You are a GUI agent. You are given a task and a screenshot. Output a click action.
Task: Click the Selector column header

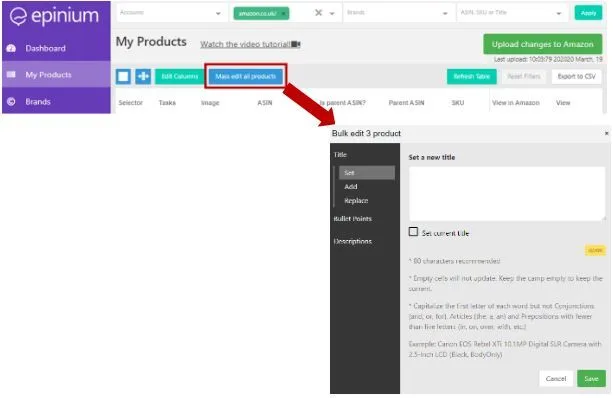131,103
